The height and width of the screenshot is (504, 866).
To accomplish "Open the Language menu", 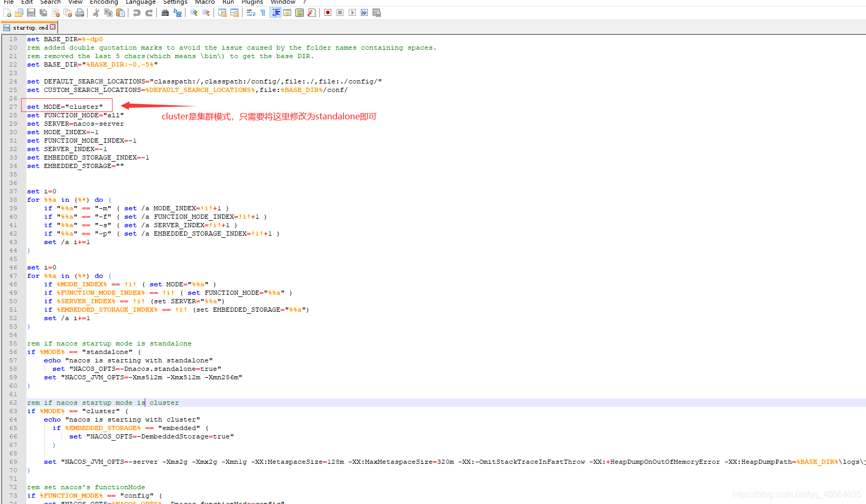I will click(x=141, y=2).
